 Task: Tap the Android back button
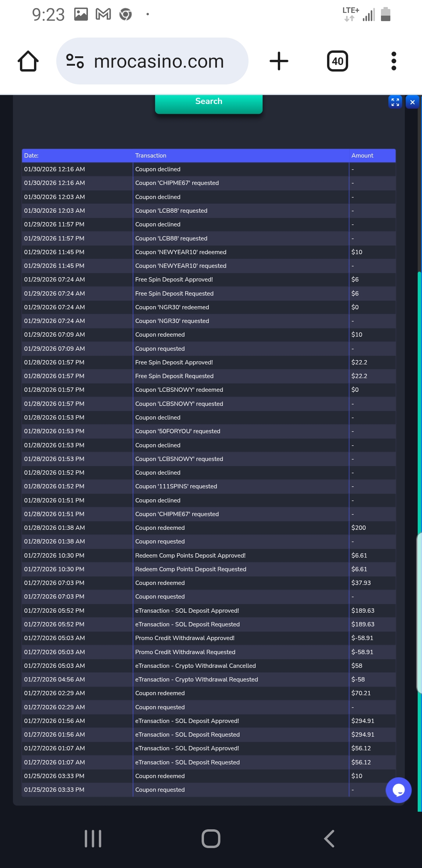click(x=329, y=839)
